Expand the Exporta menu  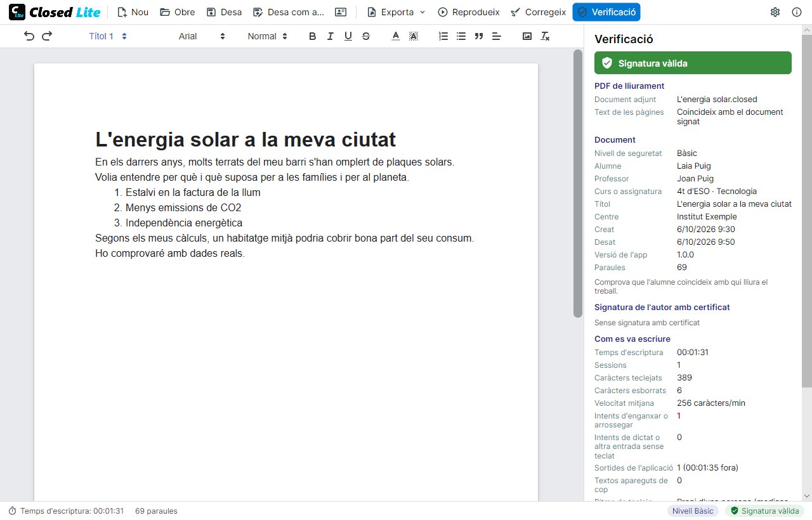coord(396,12)
